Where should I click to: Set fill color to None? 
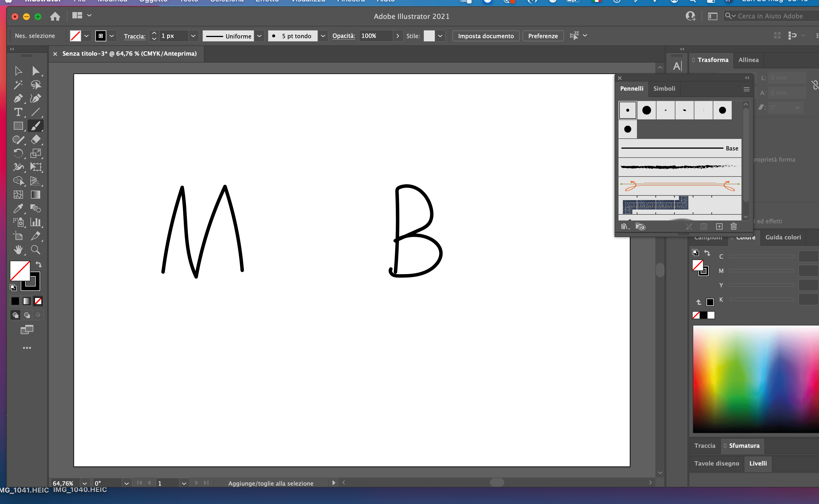pos(38,301)
